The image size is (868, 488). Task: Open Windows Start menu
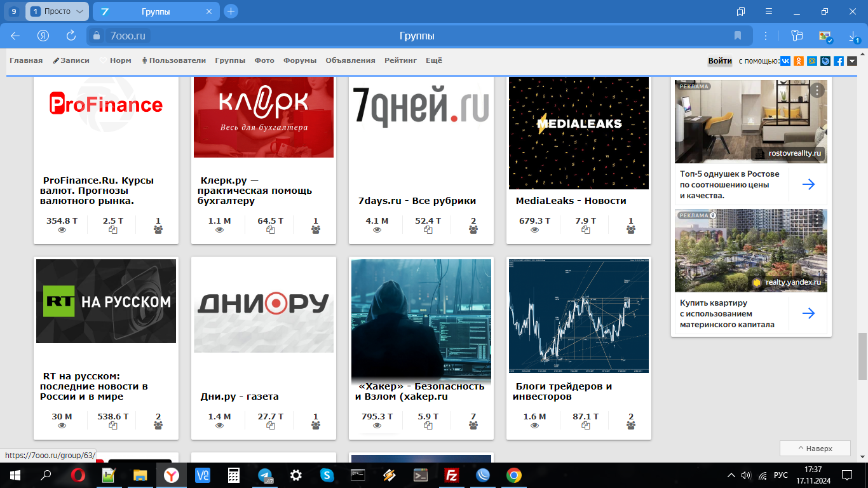[x=15, y=475]
